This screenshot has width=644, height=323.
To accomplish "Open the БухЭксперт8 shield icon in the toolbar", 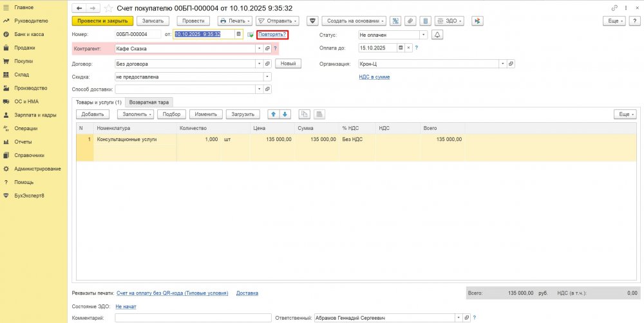I will point(313,21).
